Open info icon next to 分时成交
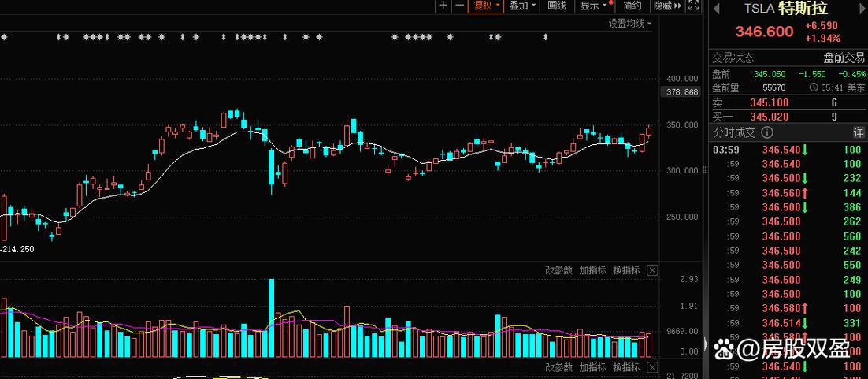Viewport: 868px width, 379px height. click(766, 132)
